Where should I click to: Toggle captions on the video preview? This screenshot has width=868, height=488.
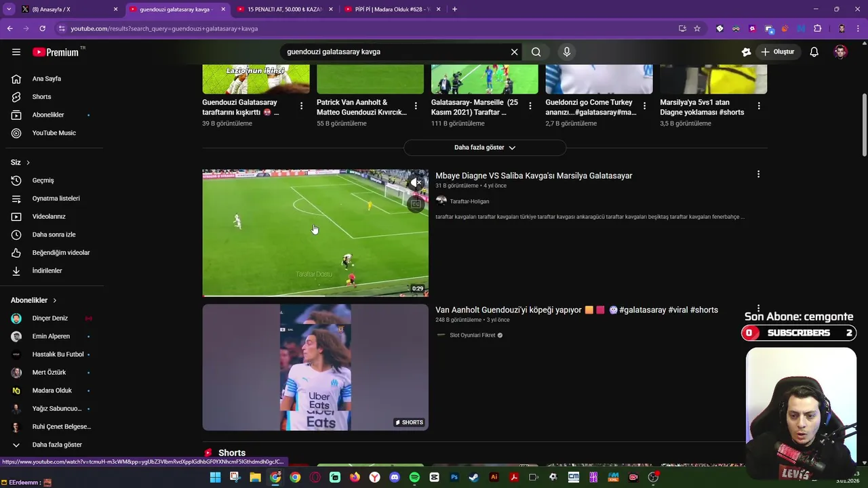[x=416, y=204]
